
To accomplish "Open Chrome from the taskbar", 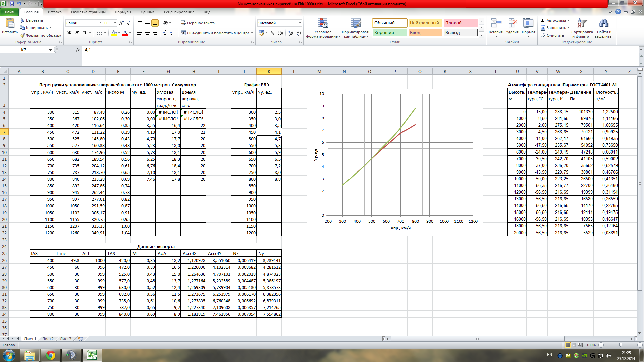I will (x=51, y=355).
